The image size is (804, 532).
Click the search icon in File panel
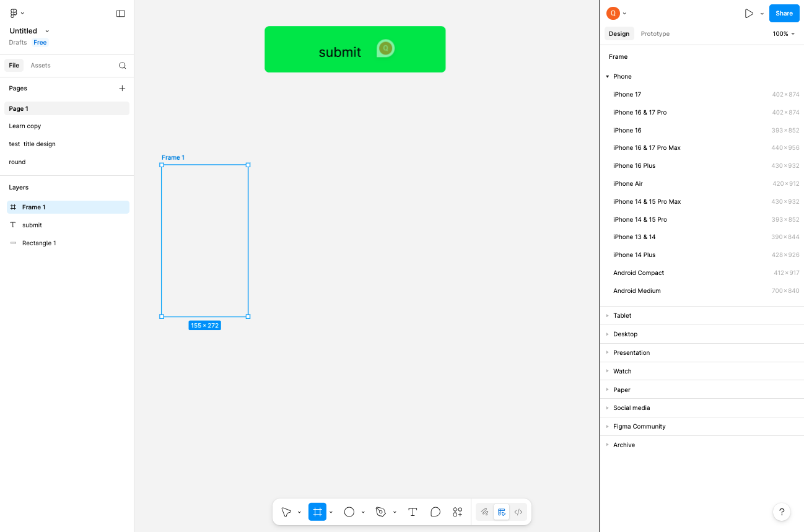(123, 66)
